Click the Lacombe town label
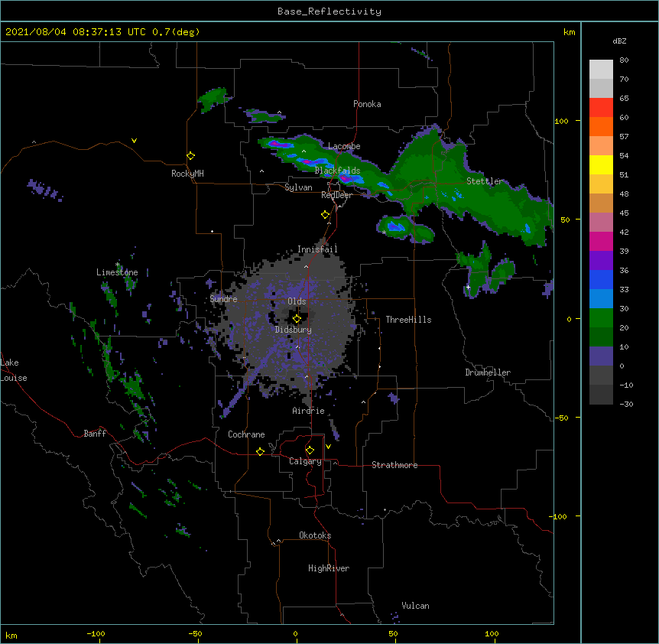 coord(344,146)
